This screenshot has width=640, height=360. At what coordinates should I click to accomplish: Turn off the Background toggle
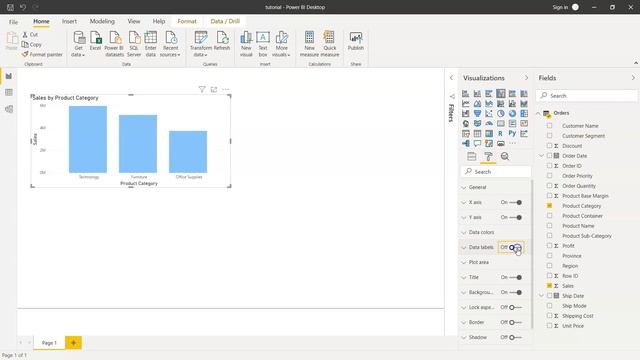[x=516, y=293]
